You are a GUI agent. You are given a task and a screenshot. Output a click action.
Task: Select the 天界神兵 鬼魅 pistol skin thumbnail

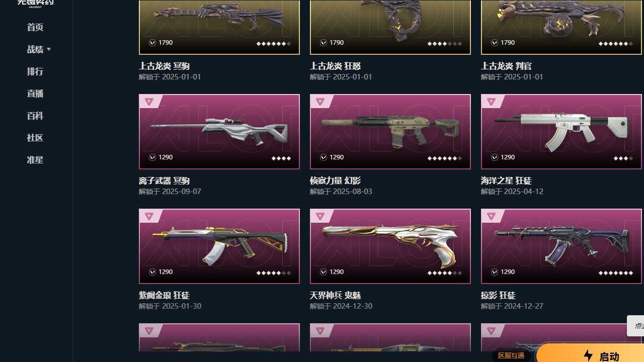(390, 246)
